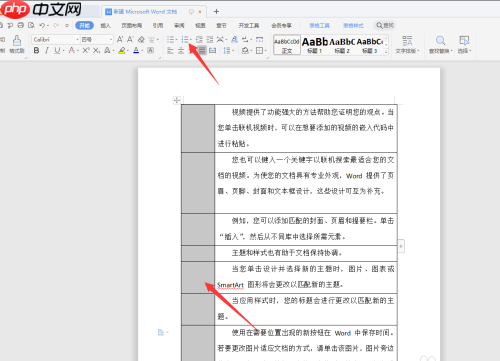This screenshot has height=361, width=500.
Task: Apply yellow text highlight color
Action: pyautogui.click(x=122, y=50)
